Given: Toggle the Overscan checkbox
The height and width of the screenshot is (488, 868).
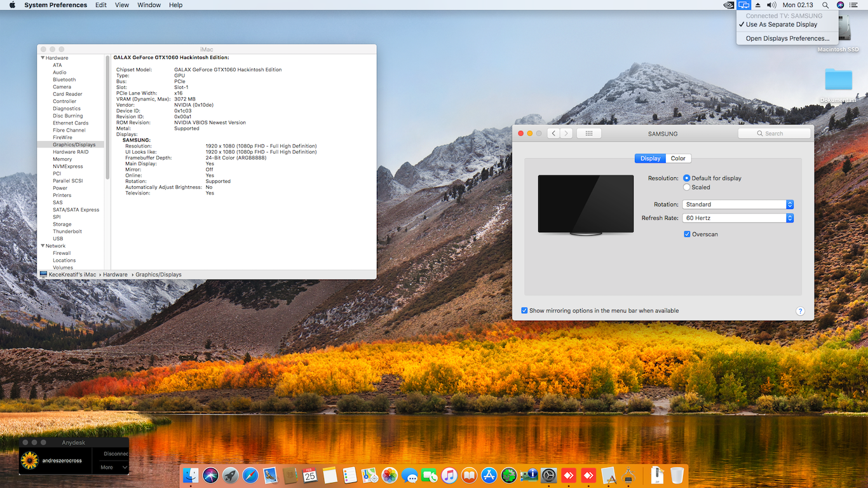Looking at the screenshot, I should tap(688, 234).
